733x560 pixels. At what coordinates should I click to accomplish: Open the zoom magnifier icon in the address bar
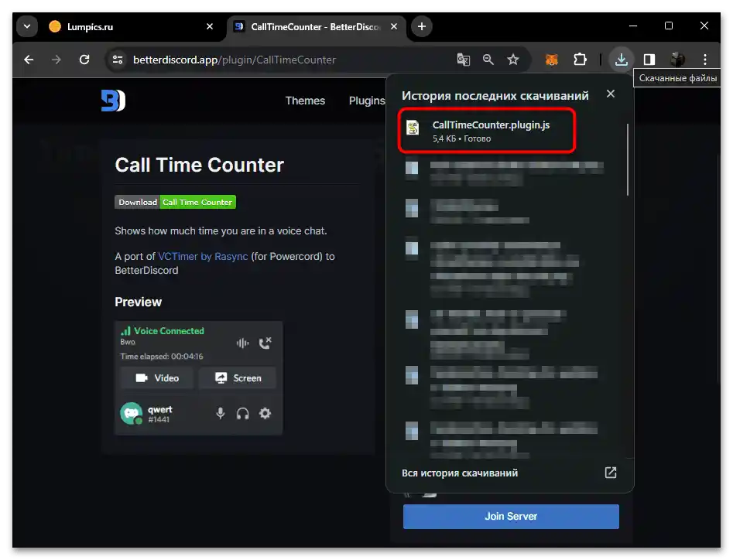click(488, 60)
